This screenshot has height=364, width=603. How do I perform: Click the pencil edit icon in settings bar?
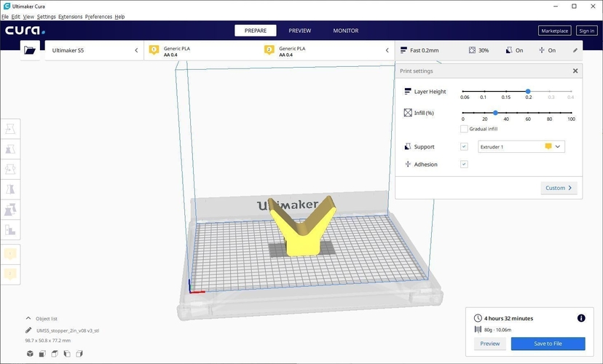point(575,50)
